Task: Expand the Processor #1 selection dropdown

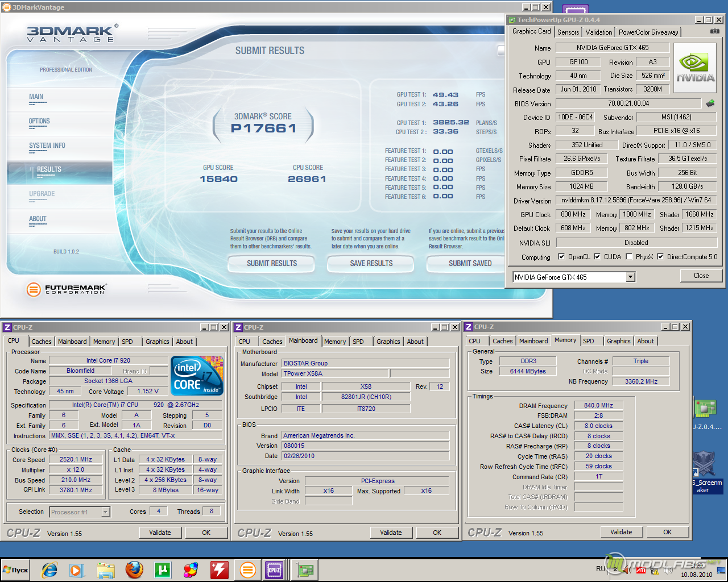Action: (x=105, y=512)
